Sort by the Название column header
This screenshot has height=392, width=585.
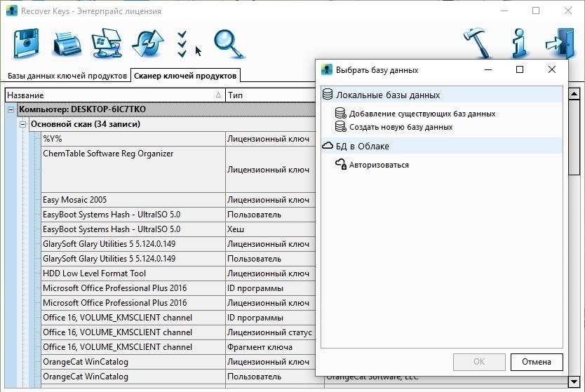pyautogui.click(x=115, y=95)
